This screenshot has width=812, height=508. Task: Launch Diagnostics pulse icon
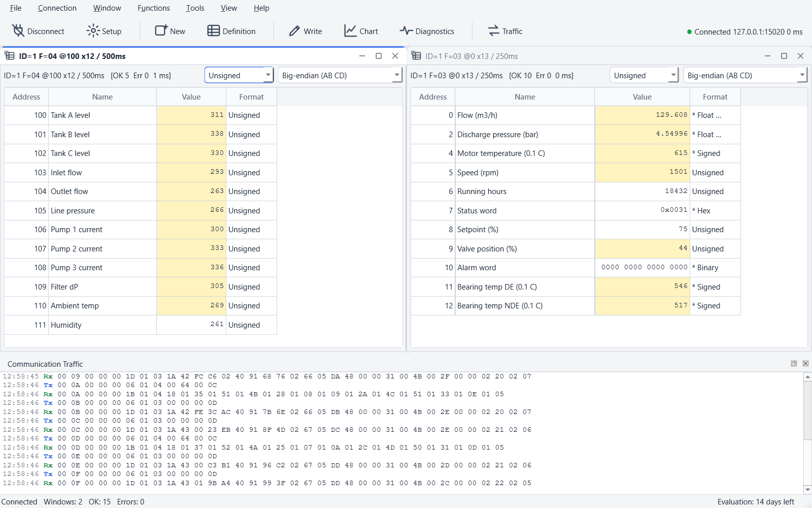[x=406, y=31]
